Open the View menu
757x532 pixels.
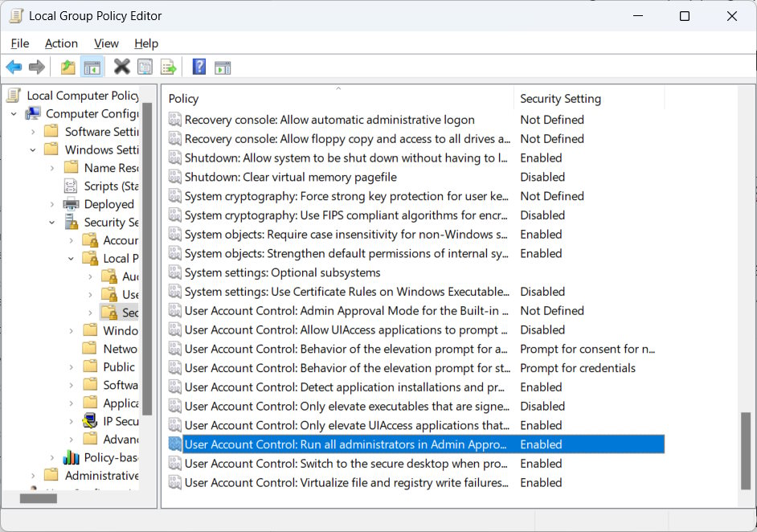(105, 43)
